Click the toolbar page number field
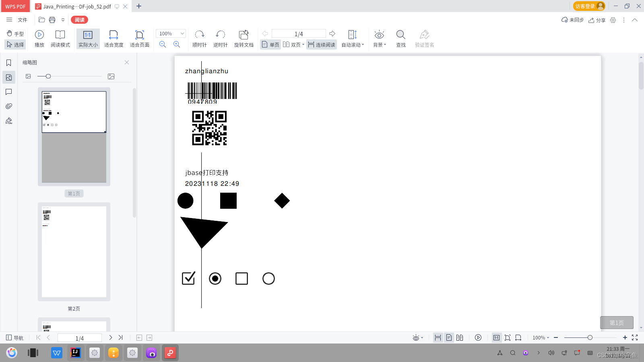The width and height of the screenshot is (644, 362). (299, 34)
